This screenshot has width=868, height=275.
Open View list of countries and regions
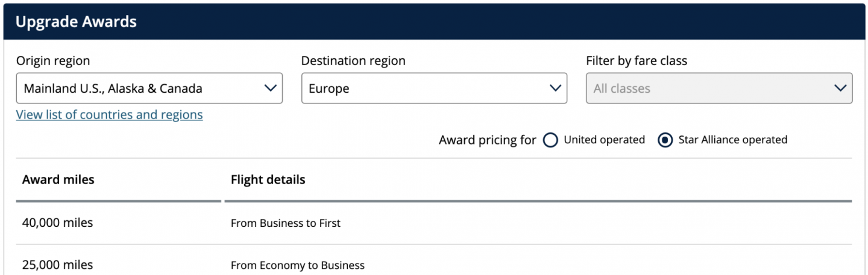109,114
